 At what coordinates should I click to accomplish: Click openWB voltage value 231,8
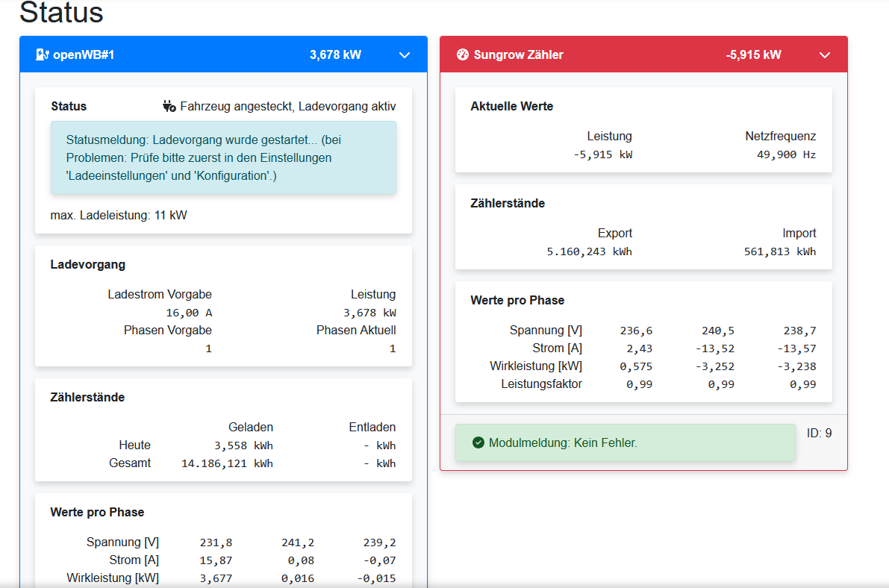216,542
